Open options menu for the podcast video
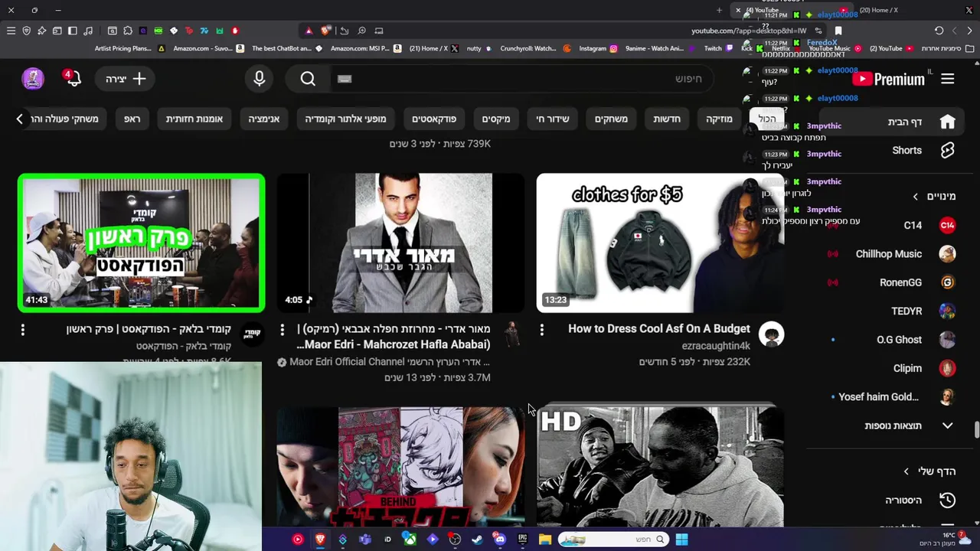980x551 pixels. (x=22, y=329)
